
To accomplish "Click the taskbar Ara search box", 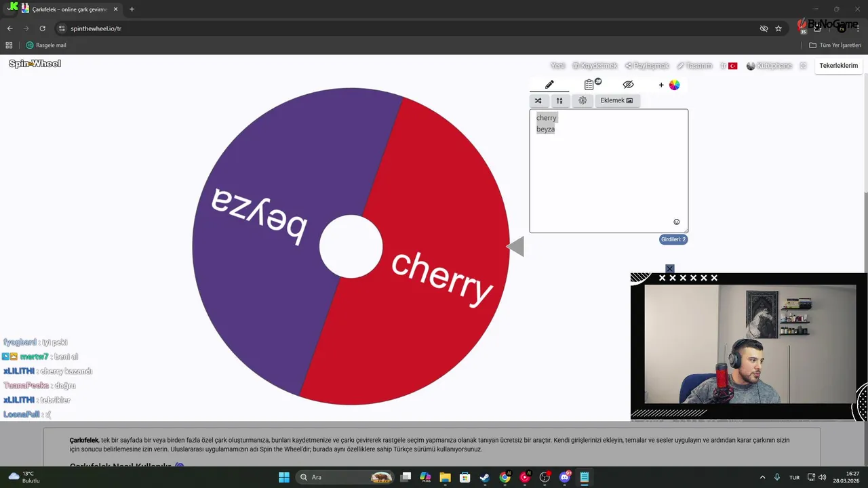I will click(345, 477).
